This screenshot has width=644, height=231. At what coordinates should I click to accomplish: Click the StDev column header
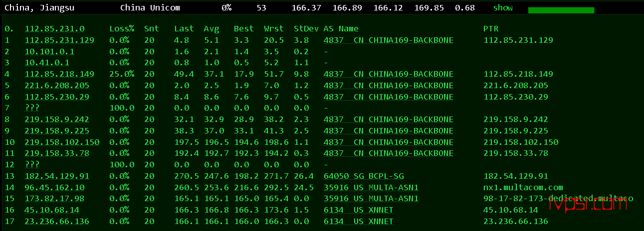tap(306, 29)
